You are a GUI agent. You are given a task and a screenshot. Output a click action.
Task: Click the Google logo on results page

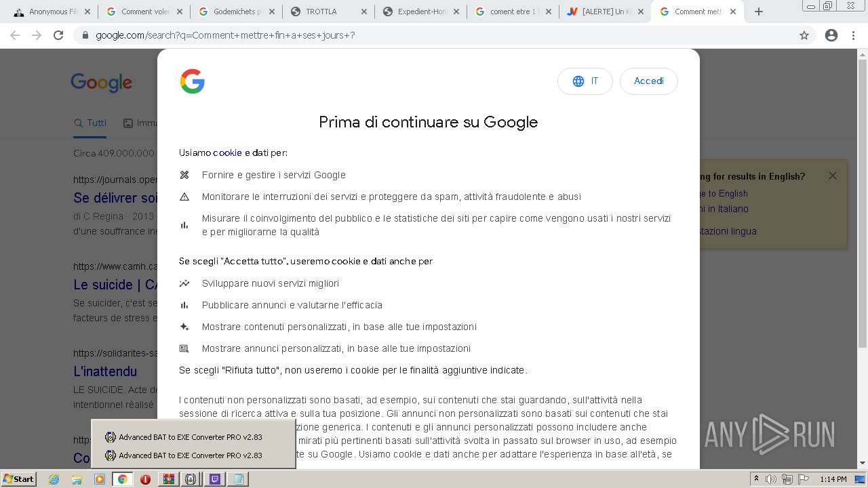click(x=102, y=83)
